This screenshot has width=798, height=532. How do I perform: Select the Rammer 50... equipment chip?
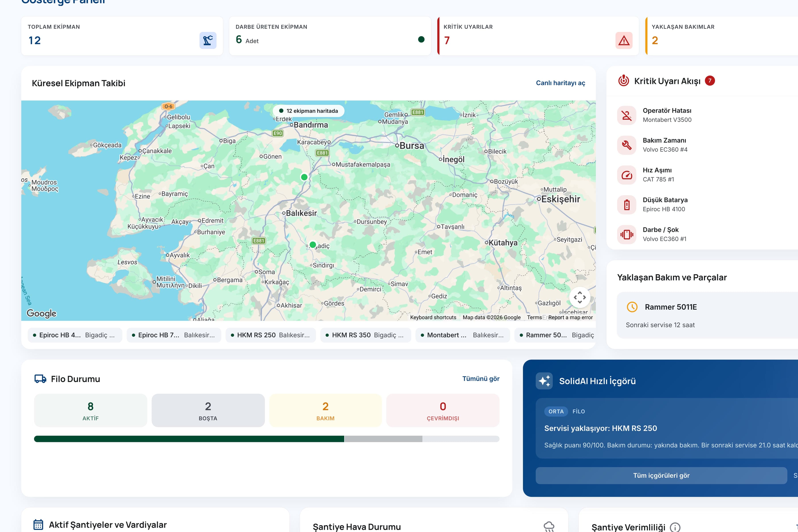click(555, 335)
